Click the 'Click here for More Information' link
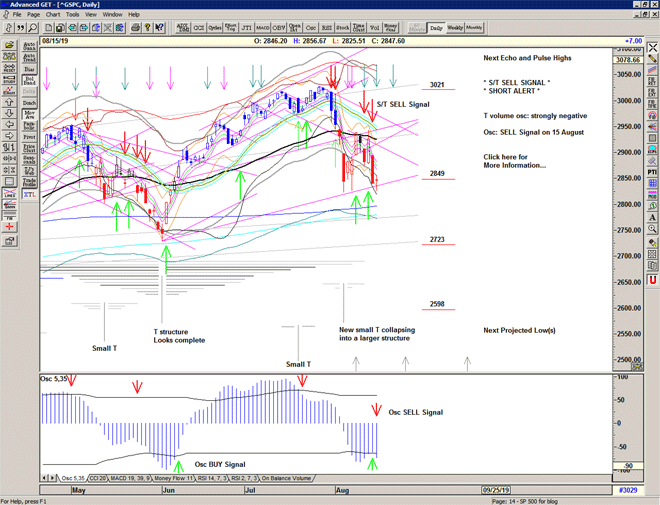This screenshot has width=660, height=505. (x=516, y=161)
